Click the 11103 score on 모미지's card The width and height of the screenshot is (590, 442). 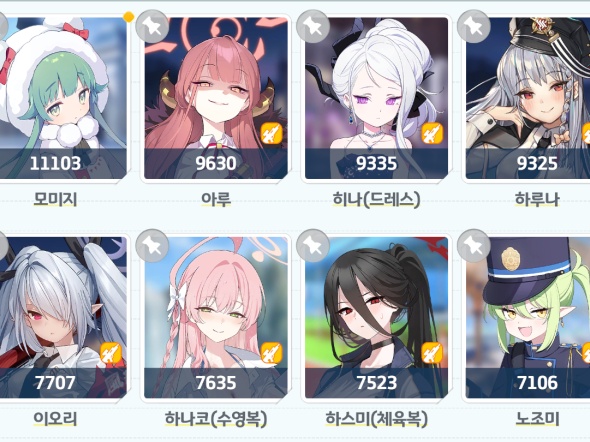click(x=55, y=163)
